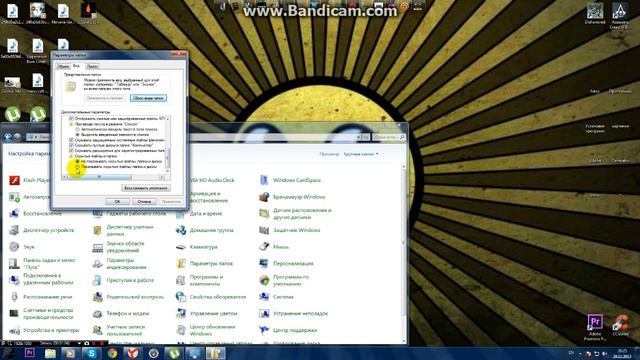Viewport: 640px width, 360px height.
Task: Open Учетные записи пользователей
Action: pos(119,330)
